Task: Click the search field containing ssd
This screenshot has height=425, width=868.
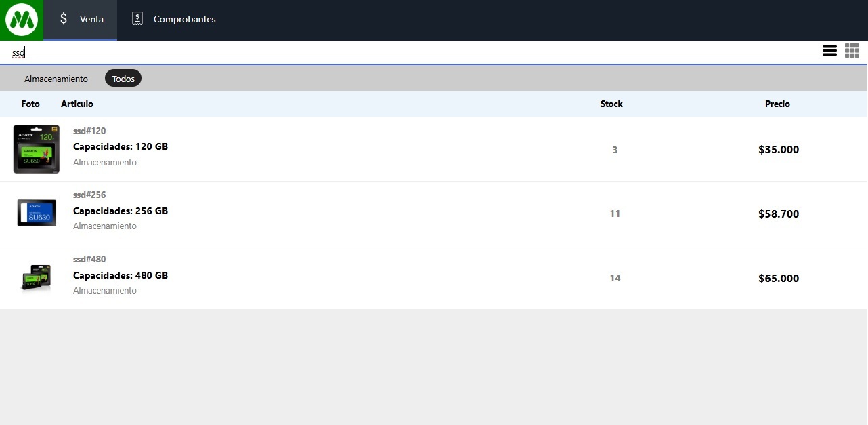Action: (406, 52)
